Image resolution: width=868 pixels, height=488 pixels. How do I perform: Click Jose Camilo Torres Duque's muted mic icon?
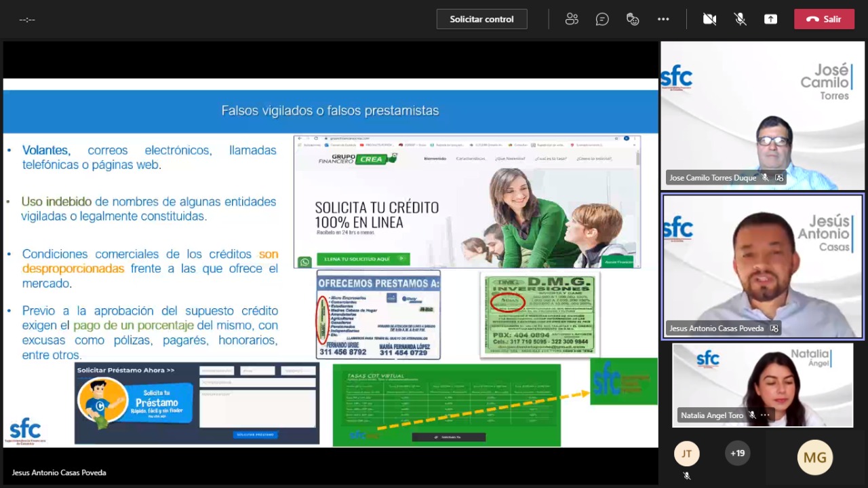pyautogui.click(x=765, y=178)
